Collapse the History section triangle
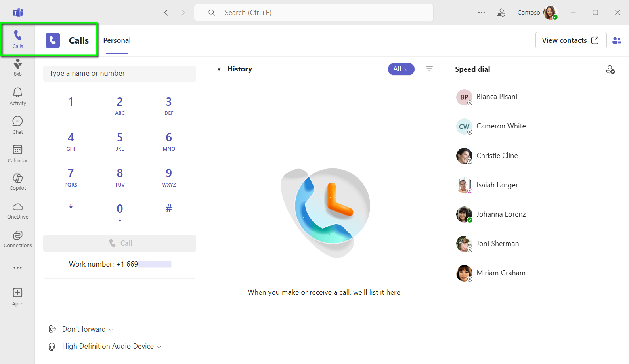 219,69
